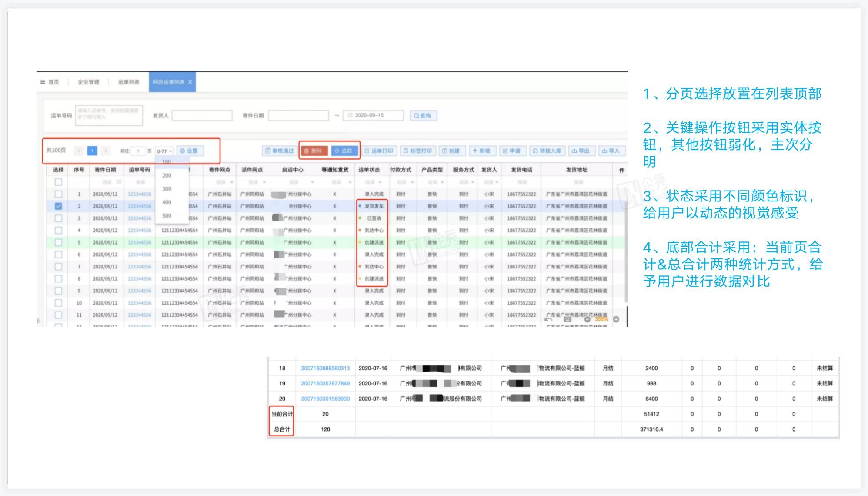
Task: Click the 新增 add button
Action: point(482,151)
